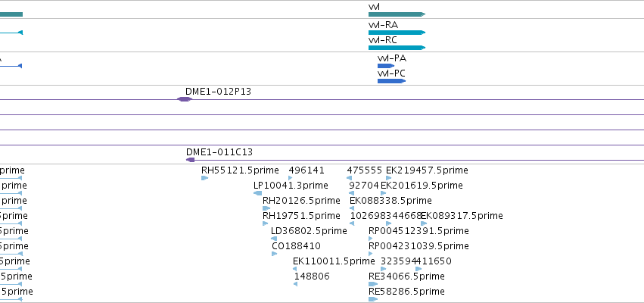Click the EK088338.5prime label text

pyautogui.click(x=390, y=201)
